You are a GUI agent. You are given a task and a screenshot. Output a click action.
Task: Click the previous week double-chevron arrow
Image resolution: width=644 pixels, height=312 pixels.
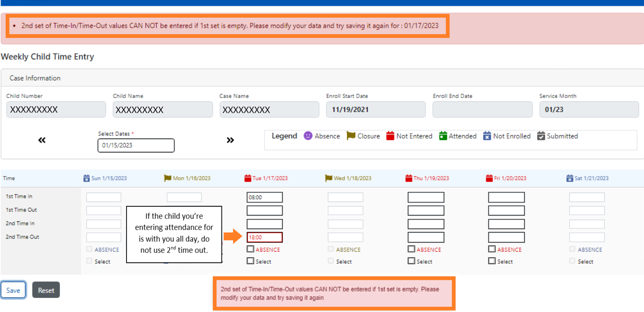coord(42,140)
